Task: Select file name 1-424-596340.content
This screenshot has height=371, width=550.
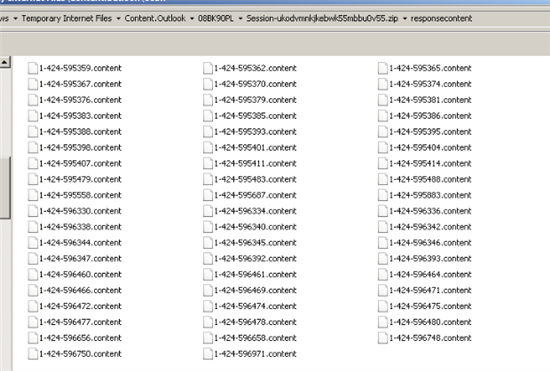Action: click(255, 227)
